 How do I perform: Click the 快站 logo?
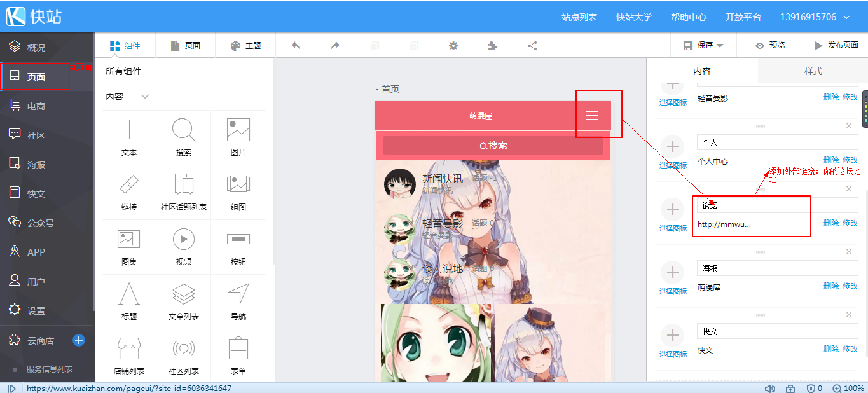[35, 16]
